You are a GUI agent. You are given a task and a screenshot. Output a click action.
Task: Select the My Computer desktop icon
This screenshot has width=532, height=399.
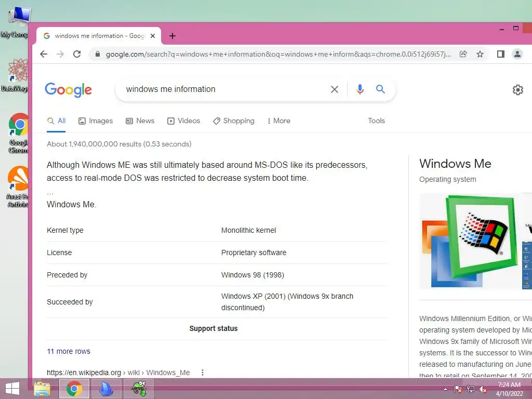(16, 22)
